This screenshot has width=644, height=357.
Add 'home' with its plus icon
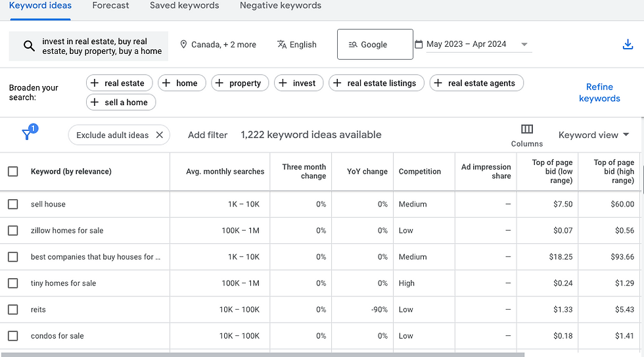(x=166, y=83)
